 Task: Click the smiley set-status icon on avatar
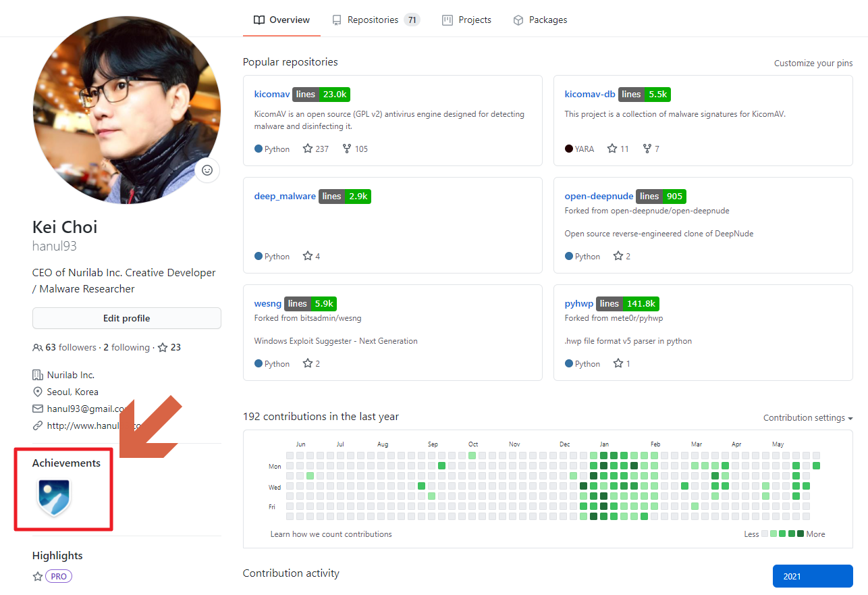(207, 170)
